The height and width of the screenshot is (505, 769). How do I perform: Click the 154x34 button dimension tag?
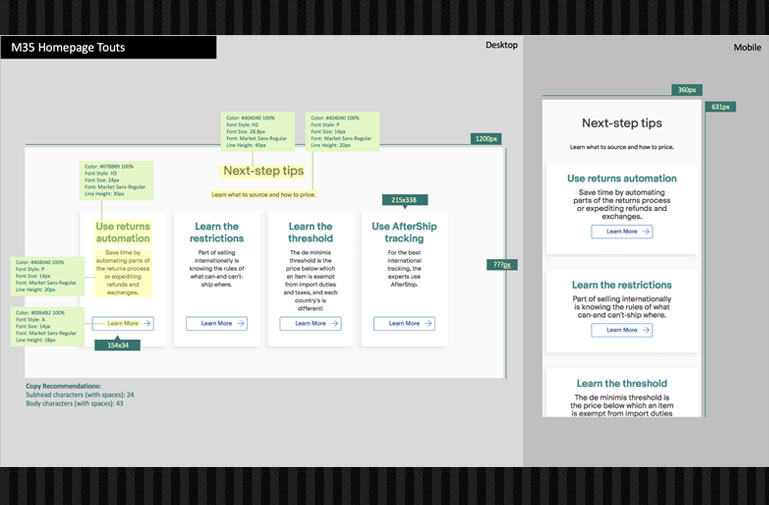click(118, 345)
